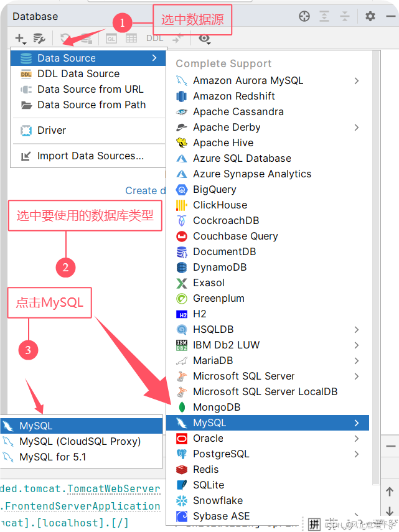Expand IBM Db2 LUW submenu arrow
The height and width of the screenshot is (532, 399).
coord(356,345)
